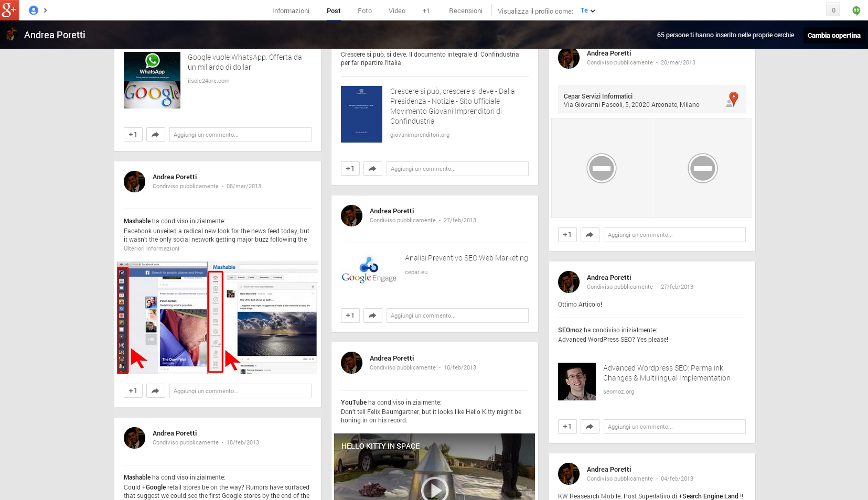The image size is (868, 500).
Task: Switch to the Foto tab
Action: pyautogui.click(x=365, y=11)
